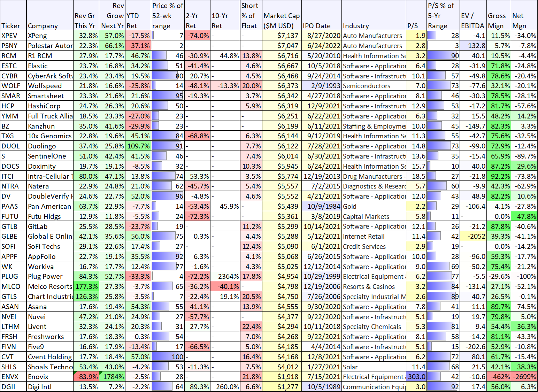Click the Ticker column header

tap(13, 15)
